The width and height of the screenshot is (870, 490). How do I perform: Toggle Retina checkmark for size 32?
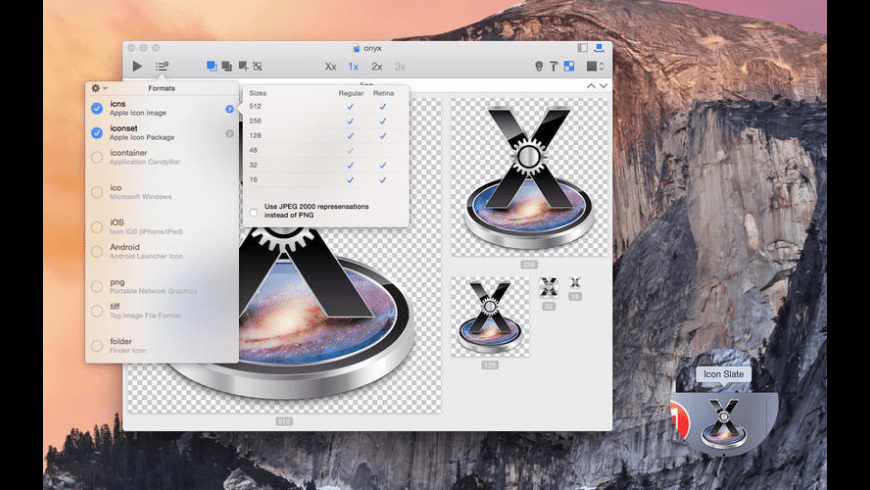pyautogui.click(x=383, y=165)
